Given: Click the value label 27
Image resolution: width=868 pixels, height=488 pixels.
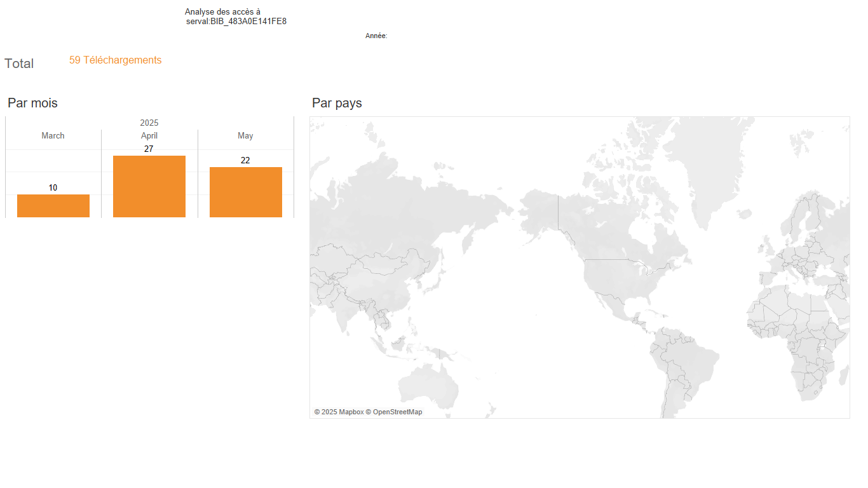Looking at the screenshot, I should click(x=149, y=149).
